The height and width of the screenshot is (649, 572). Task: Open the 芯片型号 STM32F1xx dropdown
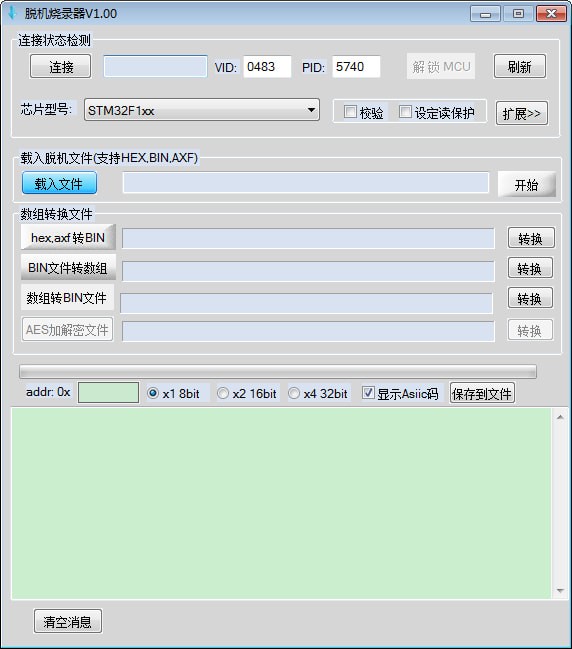[x=202, y=110]
